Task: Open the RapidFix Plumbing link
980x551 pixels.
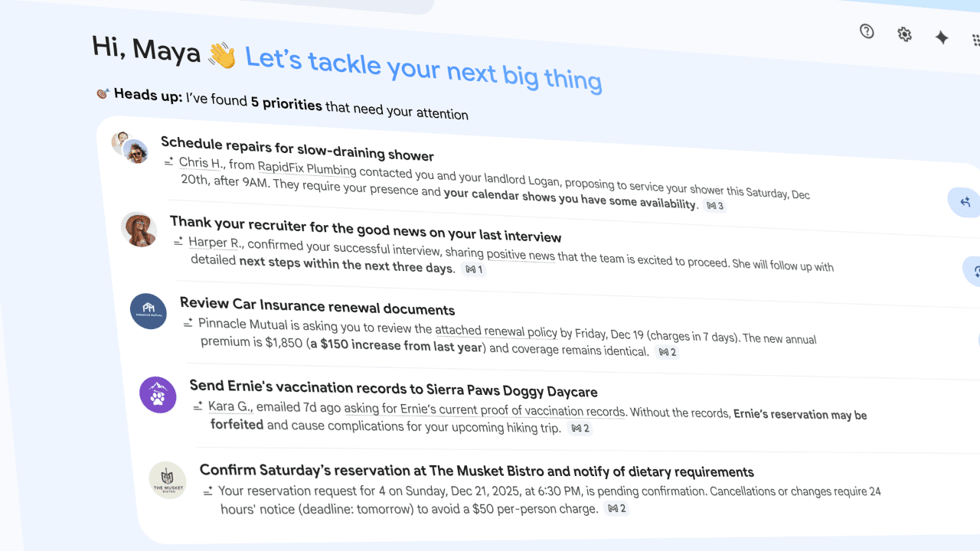Action: click(306, 169)
